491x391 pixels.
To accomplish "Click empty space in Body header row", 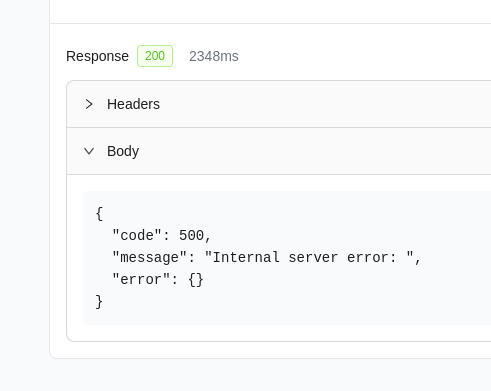I will pyautogui.click(x=317, y=151).
